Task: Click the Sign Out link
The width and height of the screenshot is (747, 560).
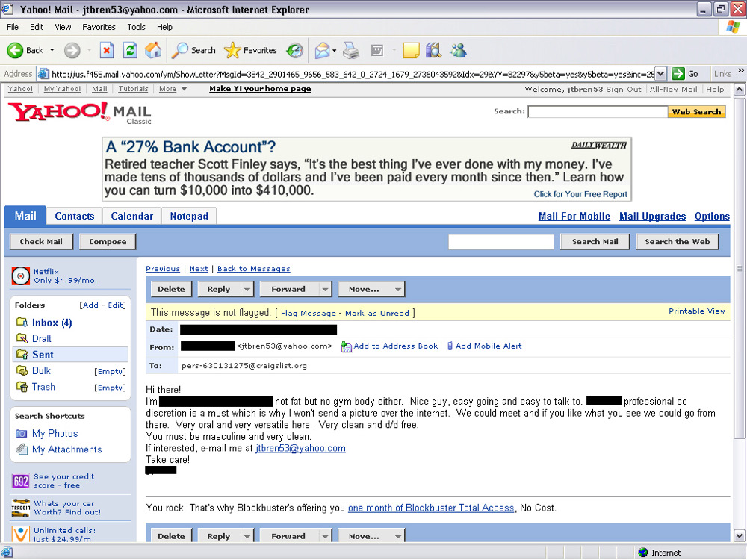Action: [624, 89]
